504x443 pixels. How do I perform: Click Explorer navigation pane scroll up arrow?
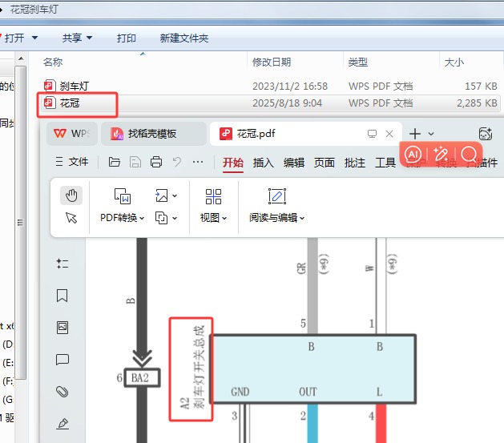[x=21, y=58]
